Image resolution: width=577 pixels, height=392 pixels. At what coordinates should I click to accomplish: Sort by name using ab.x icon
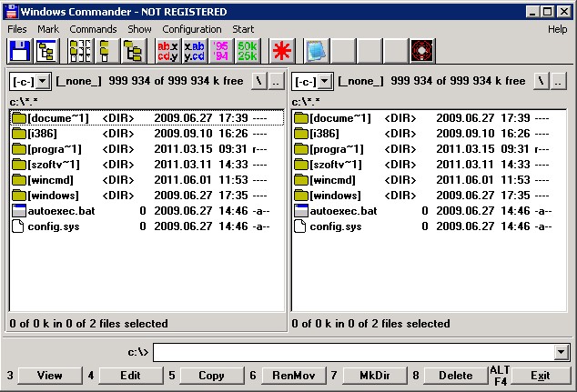pos(167,51)
